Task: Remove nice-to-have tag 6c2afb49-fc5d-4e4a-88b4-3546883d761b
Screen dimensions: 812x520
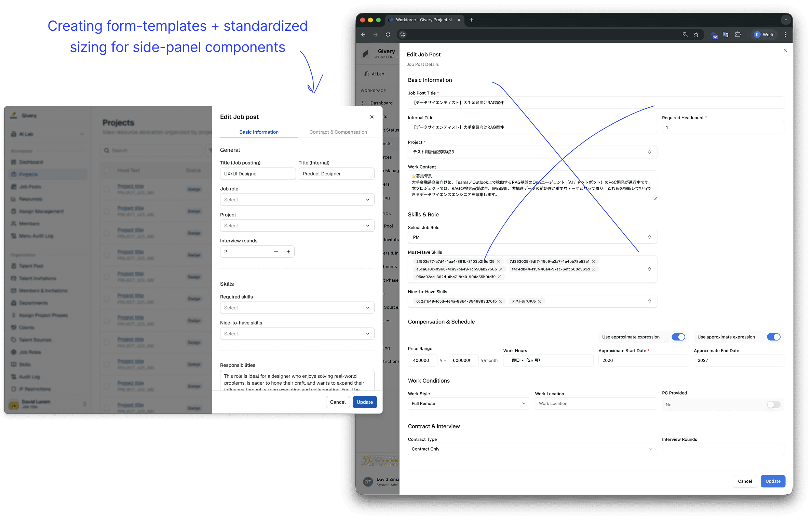Action: [500, 301]
